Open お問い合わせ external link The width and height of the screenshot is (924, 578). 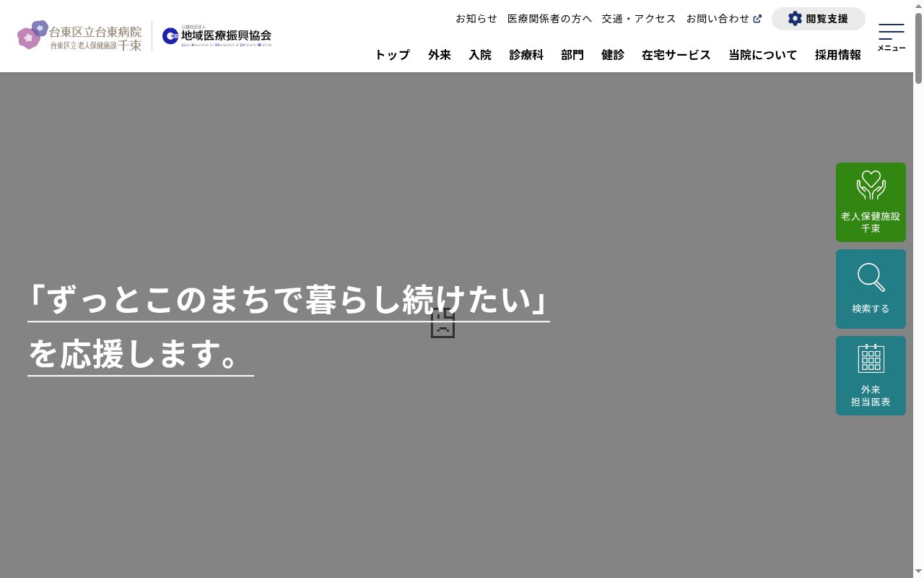tap(724, 19)
